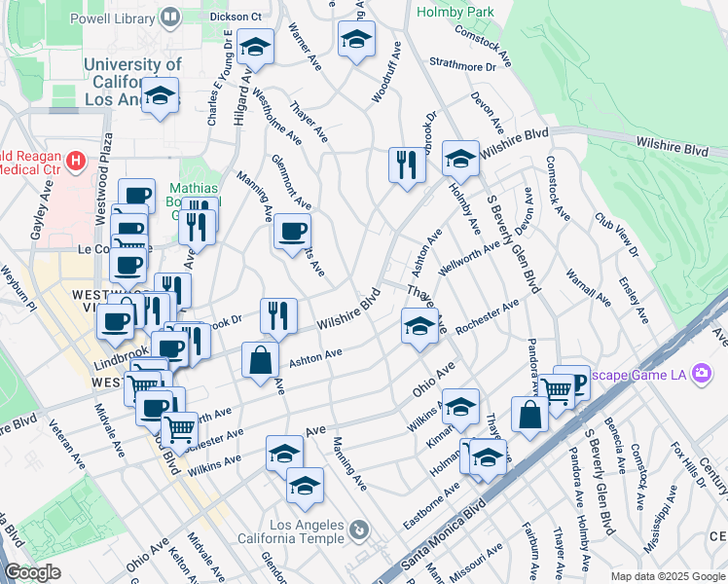This screenshot has height=584, width=728.
Task: Click school marker near Wilkins and Kinnard
Action: (x=460, y=411)
